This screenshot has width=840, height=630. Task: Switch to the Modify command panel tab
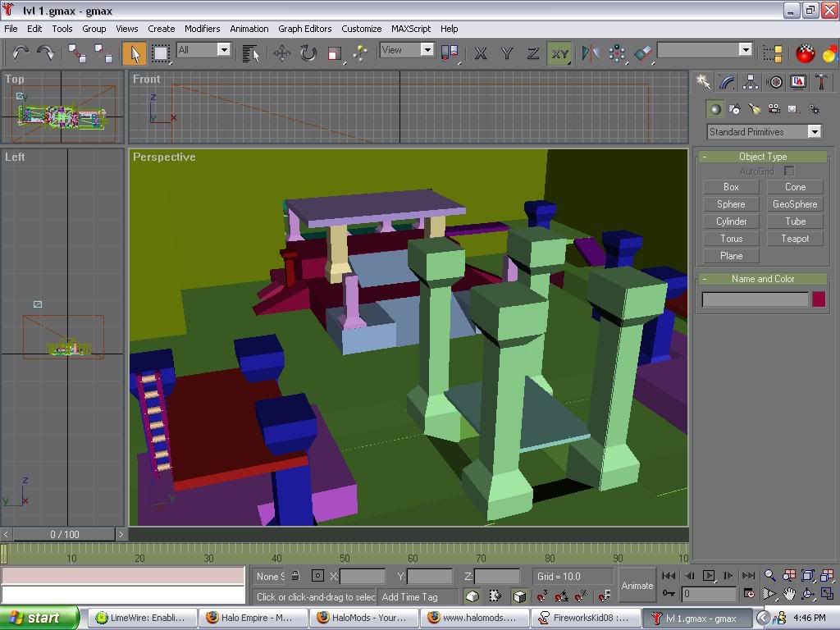click(x=727, y=82)
